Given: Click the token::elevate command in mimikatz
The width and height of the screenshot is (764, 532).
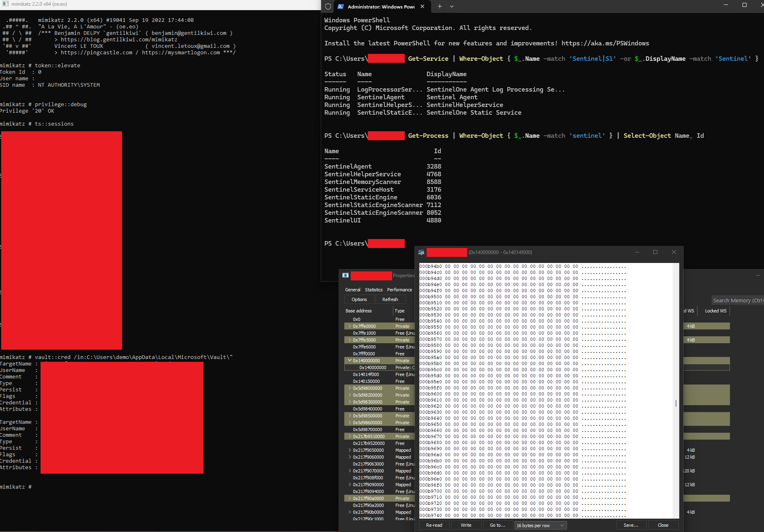Looking at the screenshot, I should [x=58, y=66].
